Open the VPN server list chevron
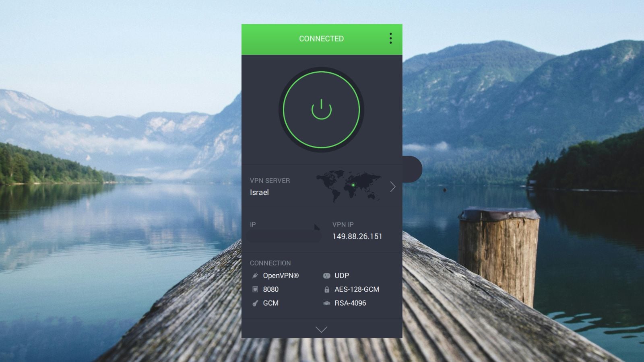The image size is (644, 362). pyautogui.click(x=393, y=187)
